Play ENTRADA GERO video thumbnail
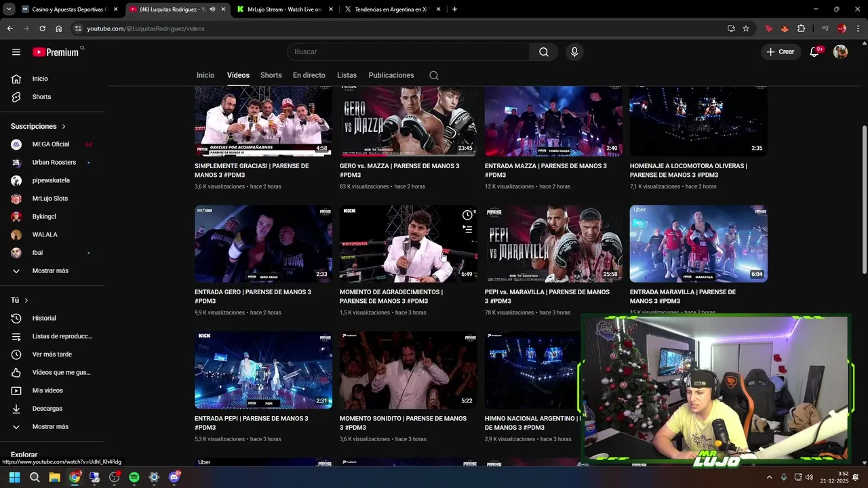The width and height of the screenshot is (868, 488). point(263,244)
